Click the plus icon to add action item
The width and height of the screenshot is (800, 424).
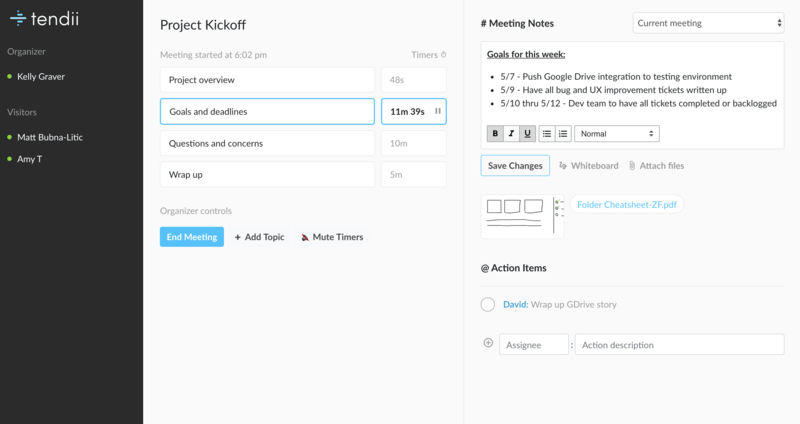[488, 343]
